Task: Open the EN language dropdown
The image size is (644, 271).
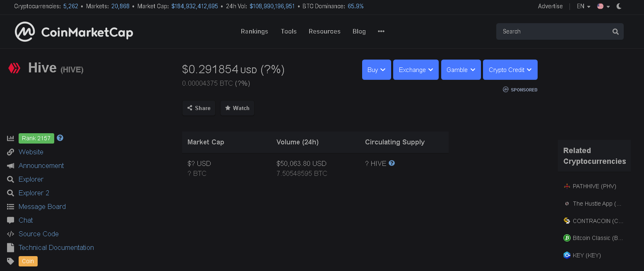Action: [x=583, y=6]
